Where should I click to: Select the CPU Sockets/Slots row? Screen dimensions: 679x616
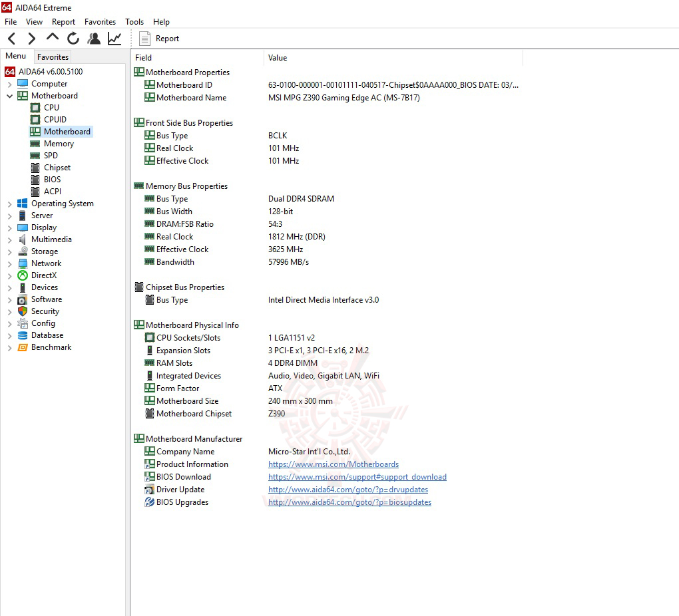pos(327,338)
